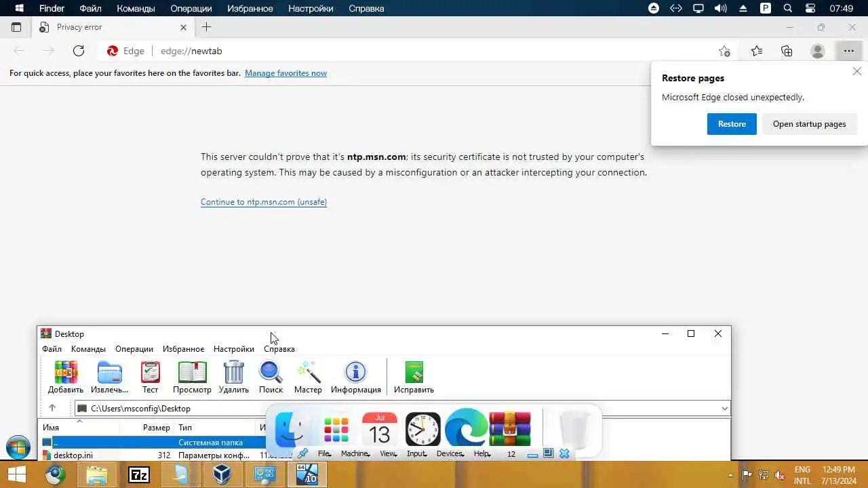Open the File menu on VirtualBox mini toolbar
The height and width of the screenshot is (488, 868).
pos(324,453)
